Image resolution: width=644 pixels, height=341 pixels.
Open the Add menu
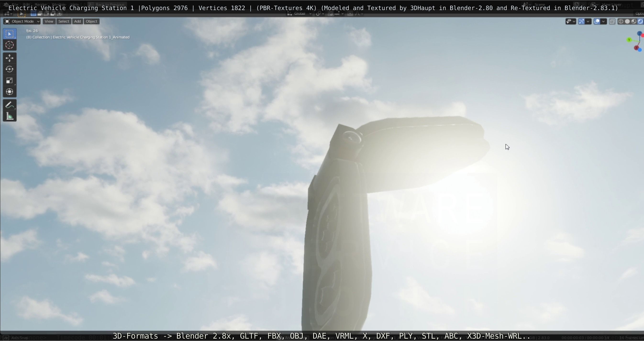pos(78,22)
